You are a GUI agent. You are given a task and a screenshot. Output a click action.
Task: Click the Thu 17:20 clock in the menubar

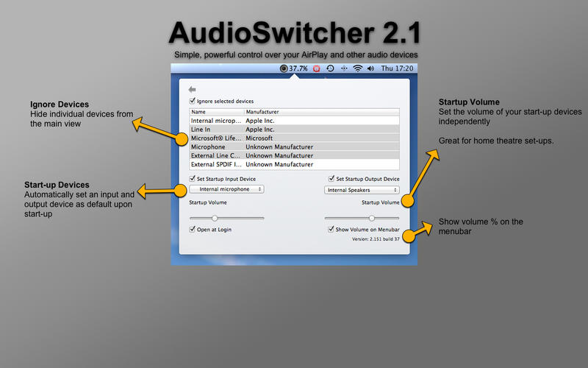[397, 68]
